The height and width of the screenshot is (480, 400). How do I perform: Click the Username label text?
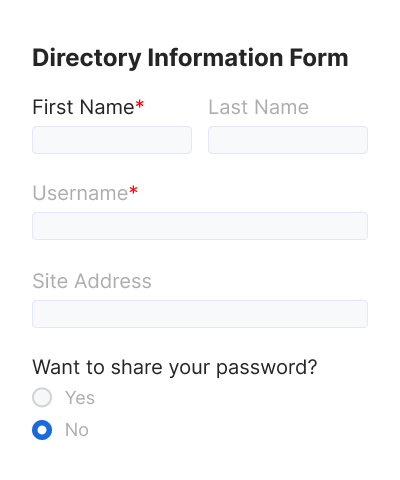click(x=80, y=193)
